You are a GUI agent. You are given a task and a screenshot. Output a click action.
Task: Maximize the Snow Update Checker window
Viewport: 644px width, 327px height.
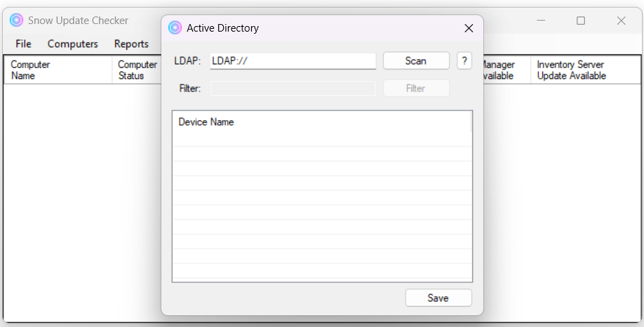point(581,21)
